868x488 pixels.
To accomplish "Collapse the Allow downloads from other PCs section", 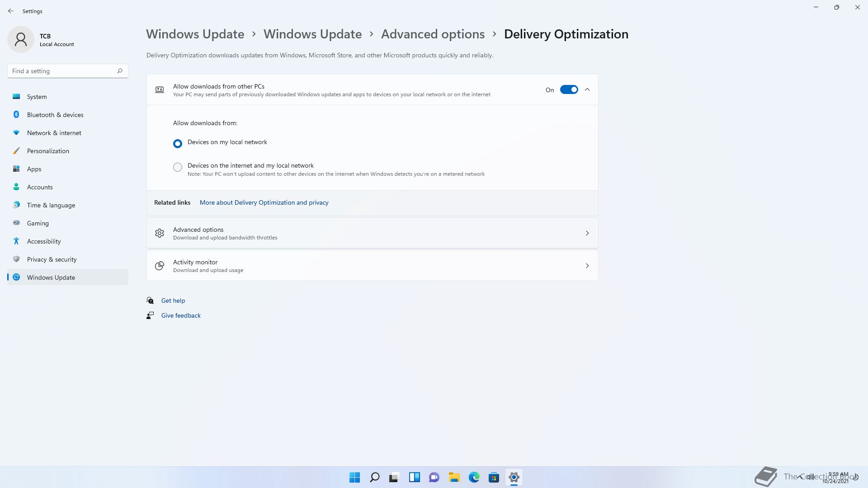I will (x=587, y=89).
